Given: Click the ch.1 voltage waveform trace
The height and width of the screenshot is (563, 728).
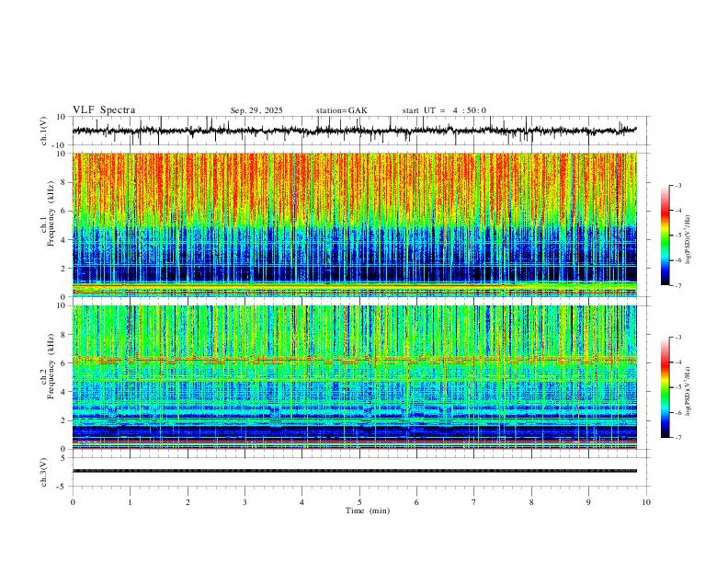Looking at the screenshot, I should [x=354, y=131].
